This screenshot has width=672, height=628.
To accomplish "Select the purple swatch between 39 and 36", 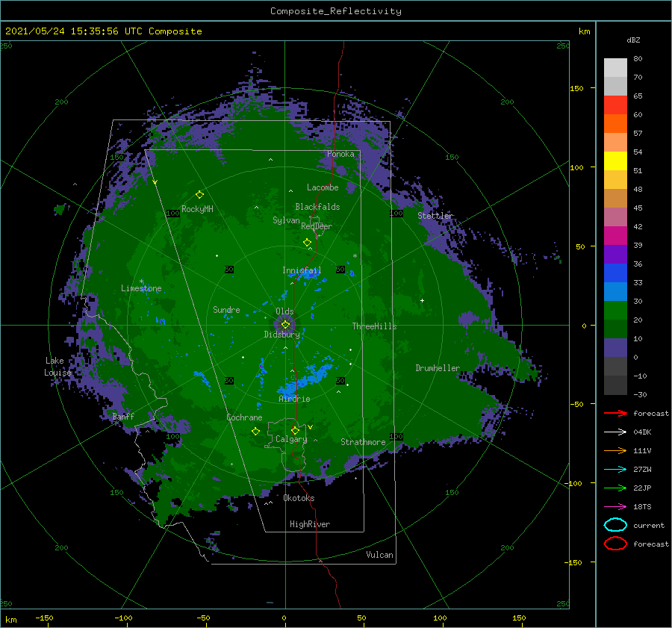I will (x=615, y=254).
